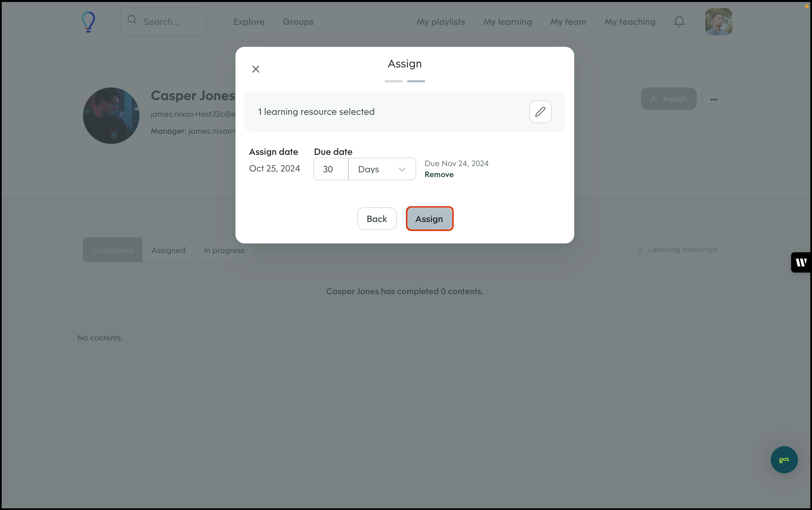Click the 'No contents.' text

[x=100, y=338]
